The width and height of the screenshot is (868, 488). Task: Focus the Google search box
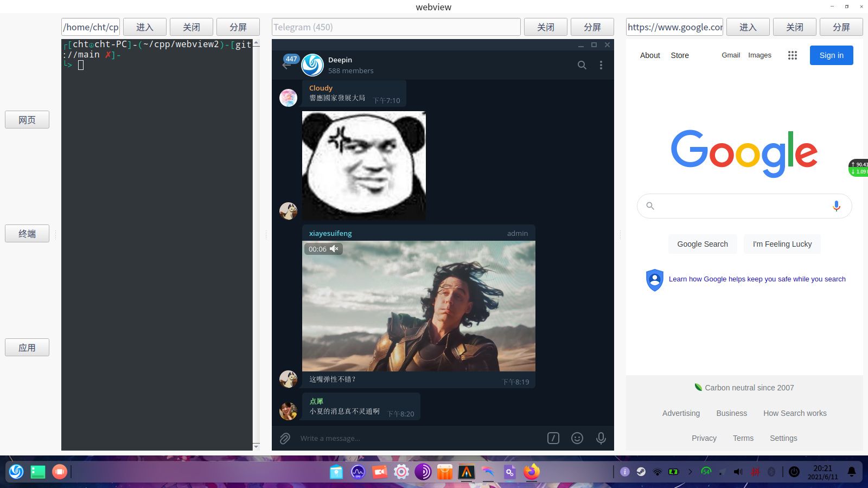[x=744, y=206]
